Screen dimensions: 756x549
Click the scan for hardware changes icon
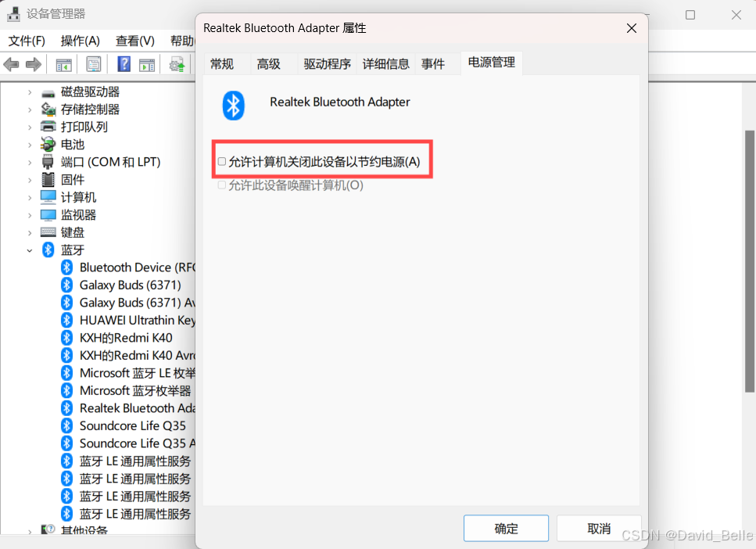(177, 65)
